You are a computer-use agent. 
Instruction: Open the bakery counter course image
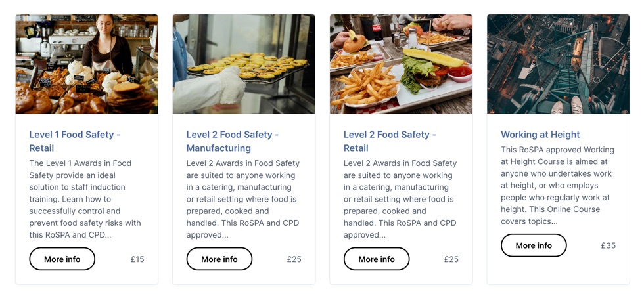pos(87,64)
